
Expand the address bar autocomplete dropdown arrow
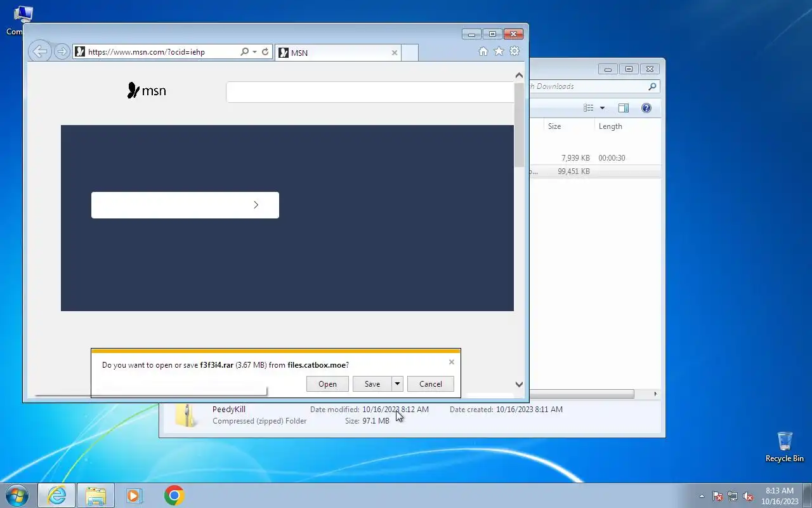pos(254,52)
